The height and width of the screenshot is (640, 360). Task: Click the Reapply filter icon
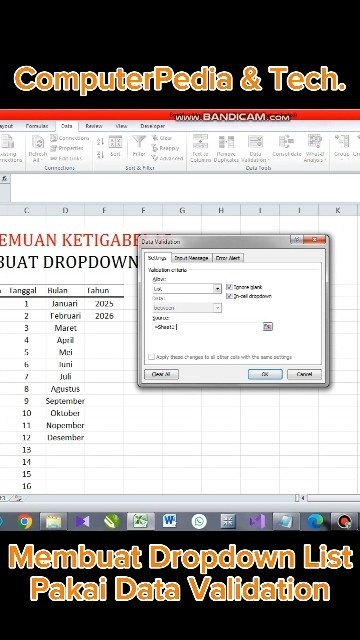tap(165, 148)
